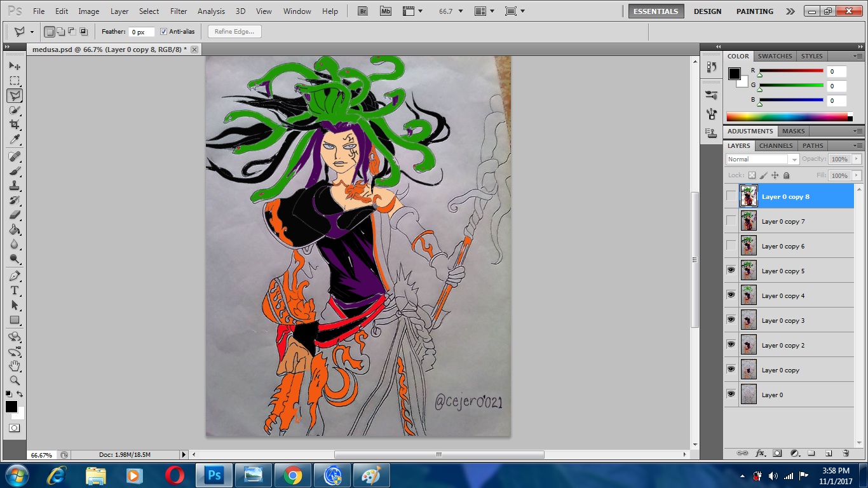Select the Blur tool
Viewport: 868px width, 488px height.
coord(15,244)
